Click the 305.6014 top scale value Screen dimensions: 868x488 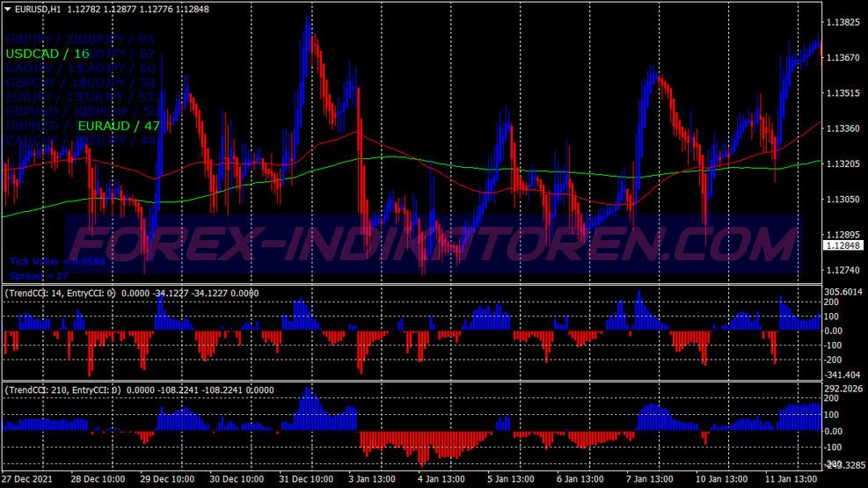[x=843, y=292]
